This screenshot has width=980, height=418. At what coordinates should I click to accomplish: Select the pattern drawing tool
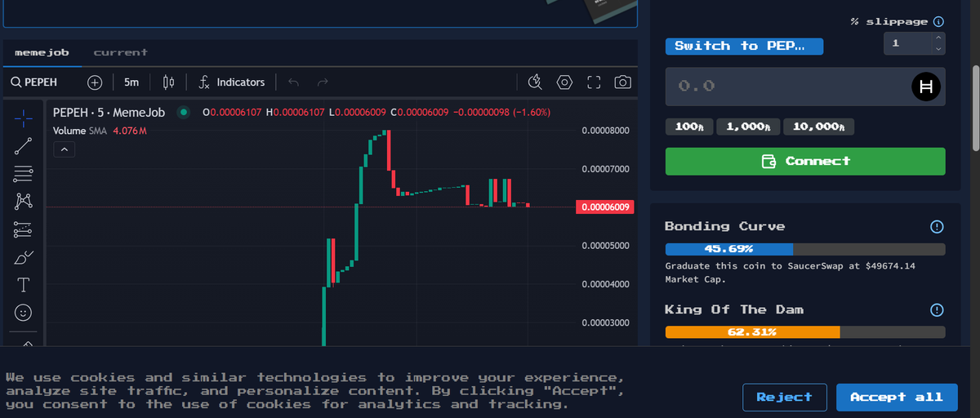point(24,202)
